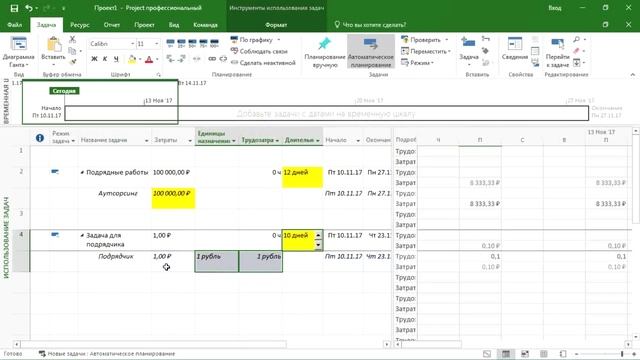Viewport: 640px width, 360px height.
Task: Mark task 25% complete
Action: point(182,43)
